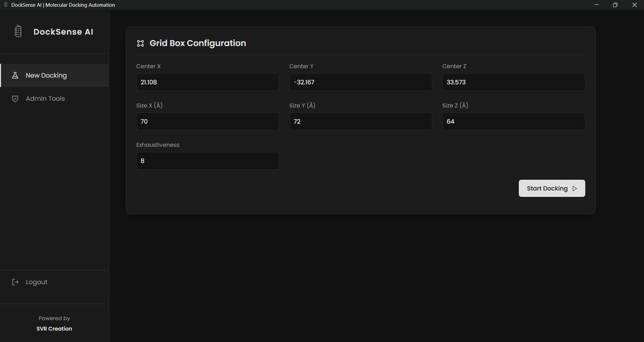
Task: Open the Admin Tools section
Action: tap(55, 99)
